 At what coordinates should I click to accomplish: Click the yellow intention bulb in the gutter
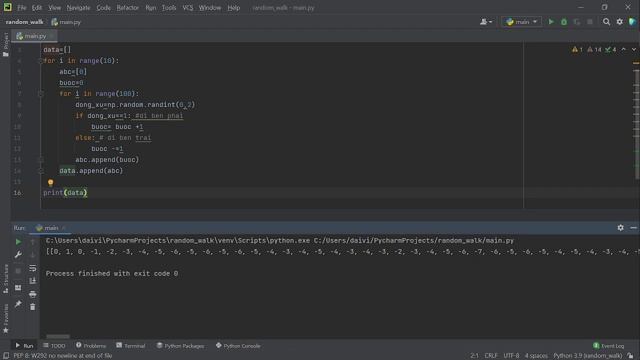tap(51, 182)
